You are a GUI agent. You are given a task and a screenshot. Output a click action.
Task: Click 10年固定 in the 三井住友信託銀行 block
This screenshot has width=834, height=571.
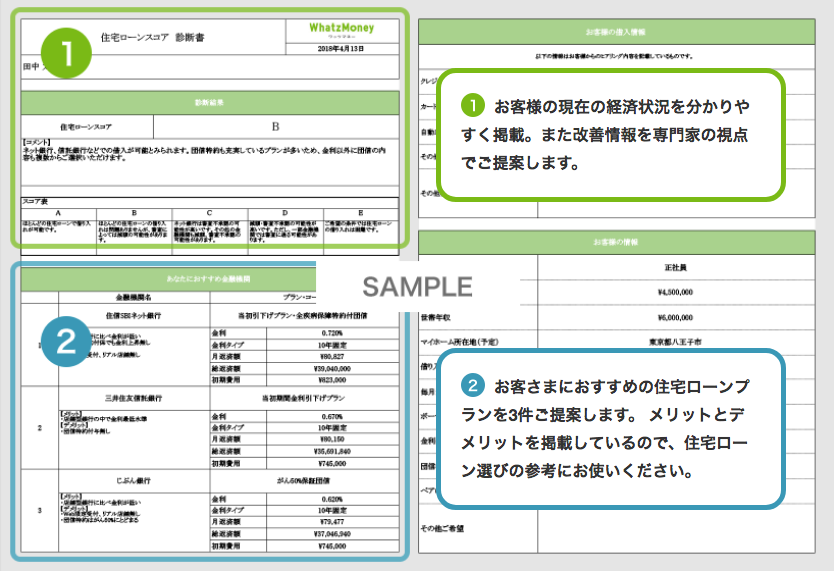point(332,427)
